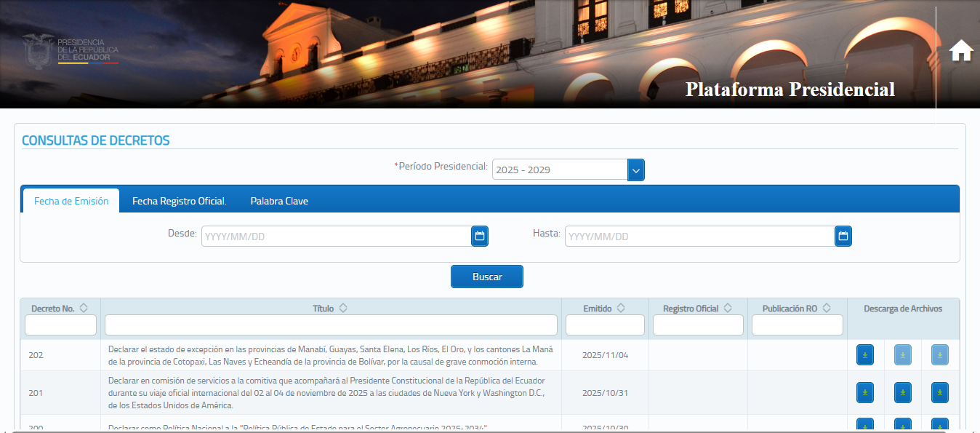Focus the Desde date input field

[x=336, y=237]
